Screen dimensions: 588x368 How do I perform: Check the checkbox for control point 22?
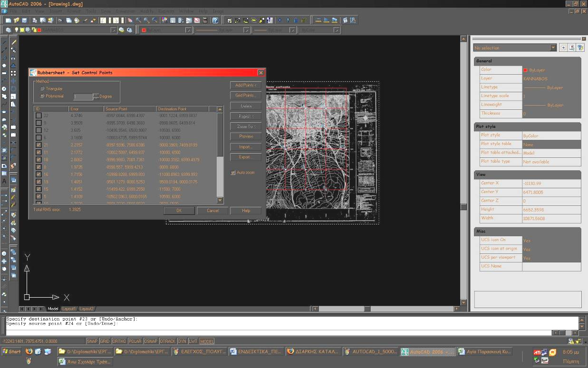(x=39, y=116)
